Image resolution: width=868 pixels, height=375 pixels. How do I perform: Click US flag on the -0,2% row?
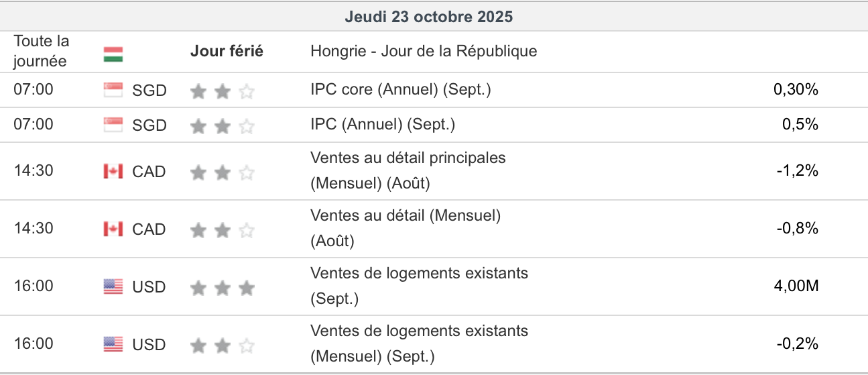tap(113, 345)
